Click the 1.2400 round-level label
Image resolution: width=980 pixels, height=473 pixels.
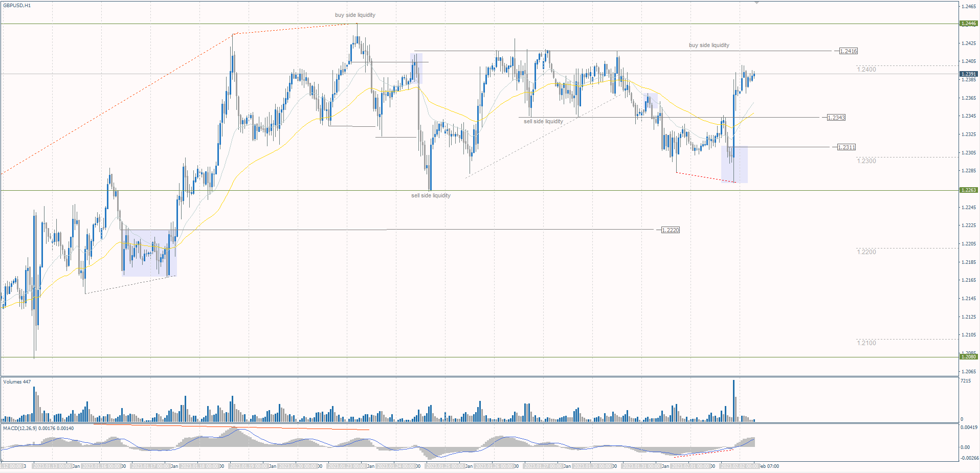click(x=866, y=70)
